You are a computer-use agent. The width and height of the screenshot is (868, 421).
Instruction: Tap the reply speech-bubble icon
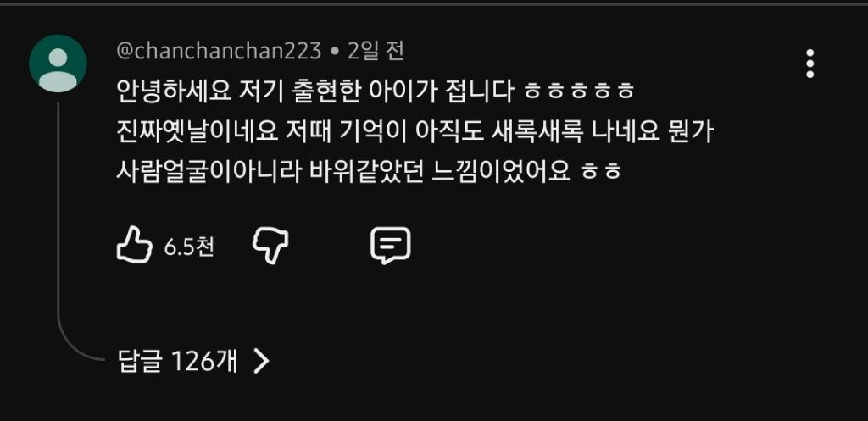390,245
